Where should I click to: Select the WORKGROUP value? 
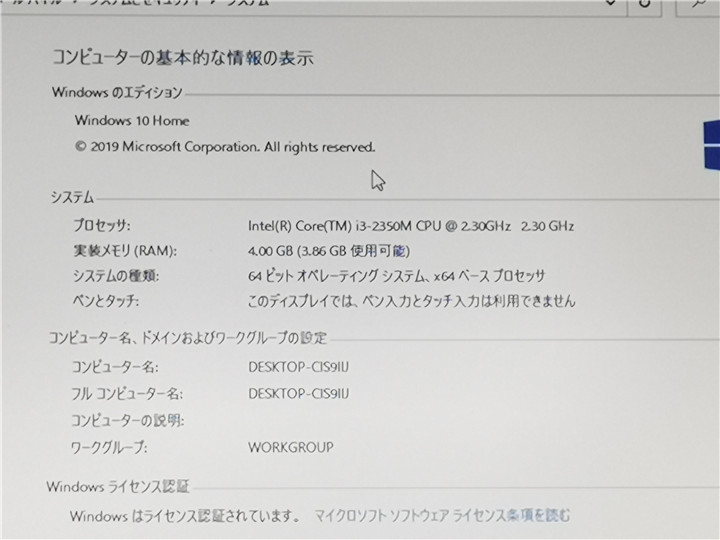pos(291,447)
